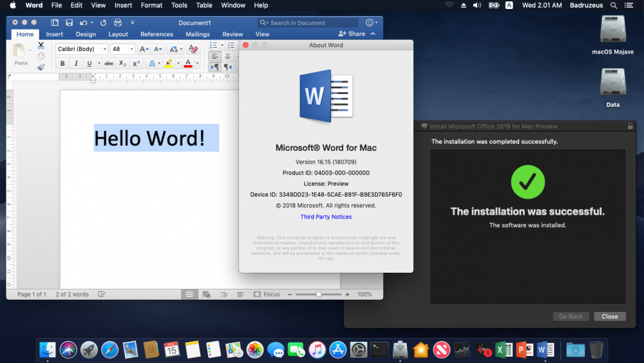This screenshot has height=363, width=644.
Task: Open the font size dropdown
Action: point(131,49)
